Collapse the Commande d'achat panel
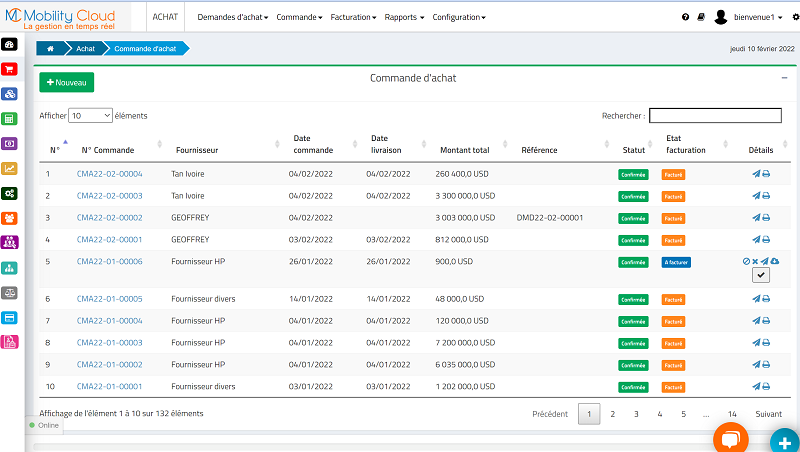 [x=784, y=77]
